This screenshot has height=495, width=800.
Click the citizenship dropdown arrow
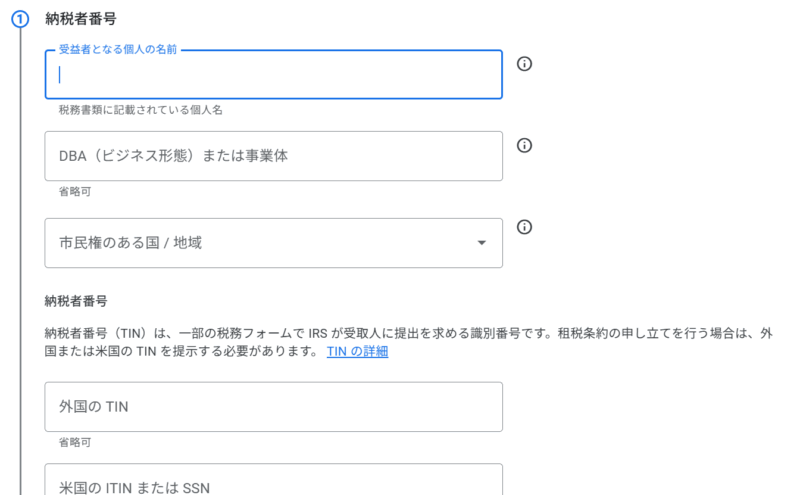(x=482, y=243)
